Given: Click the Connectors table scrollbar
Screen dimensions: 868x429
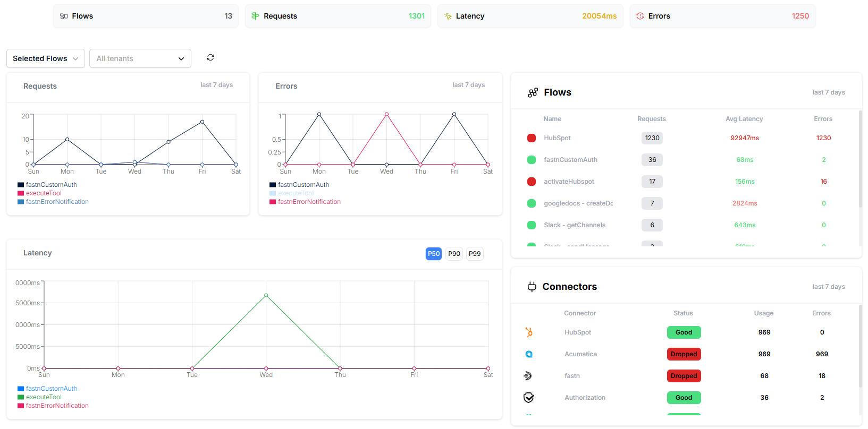Looking at the screenshot, I should (860, 346).
